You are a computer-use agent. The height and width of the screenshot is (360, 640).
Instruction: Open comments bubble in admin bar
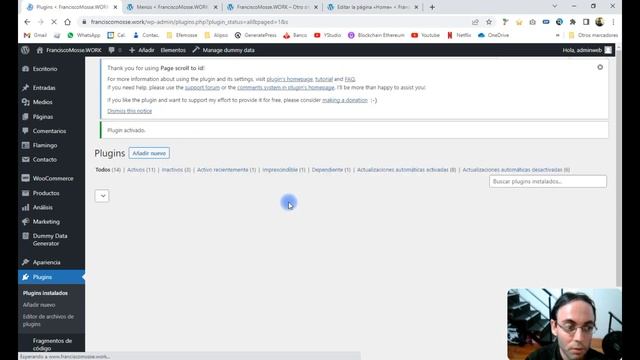click(114, 50)
